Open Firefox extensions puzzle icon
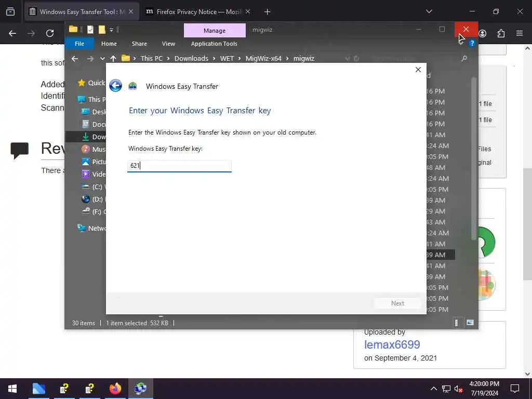532x399 pixels. tap(501, 33)
